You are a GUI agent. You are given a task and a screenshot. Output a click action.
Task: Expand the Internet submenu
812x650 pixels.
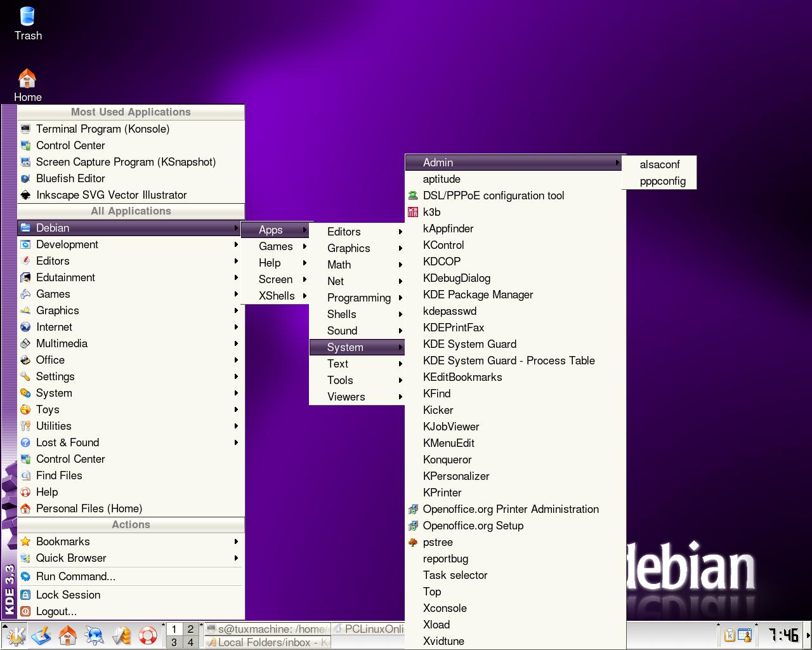pyautogui.click(x=131, y=327)
